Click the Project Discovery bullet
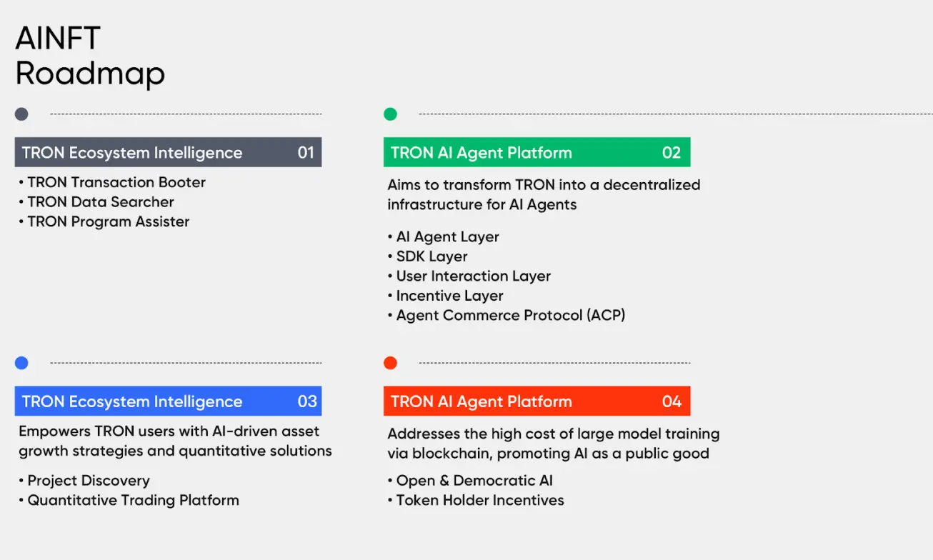The width and height of the screenshot is (933, 560). 88,481
